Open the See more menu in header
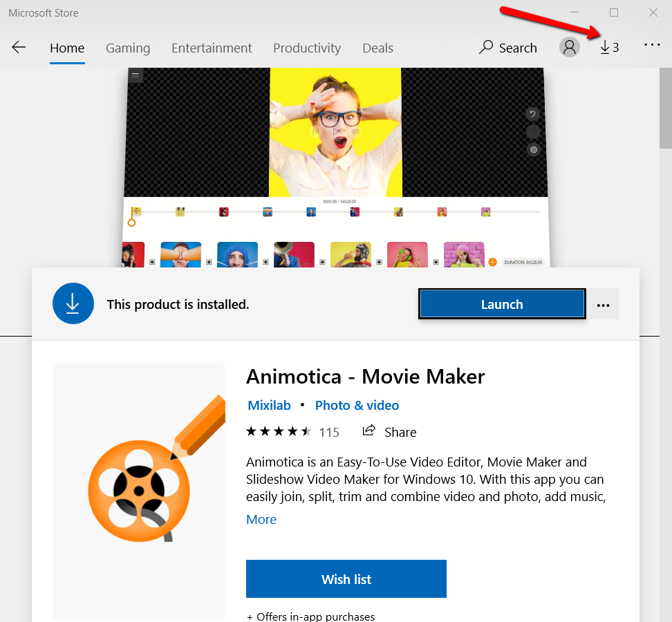Screen dimensions: 672x622 pyautogui.click(x=652, y=44)
